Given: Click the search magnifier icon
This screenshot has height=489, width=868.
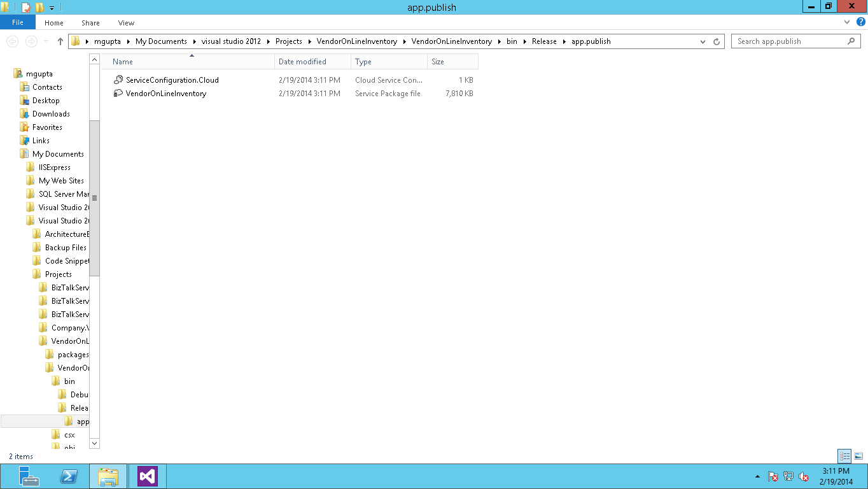Looking at the screenshot, I should [851, 41].
